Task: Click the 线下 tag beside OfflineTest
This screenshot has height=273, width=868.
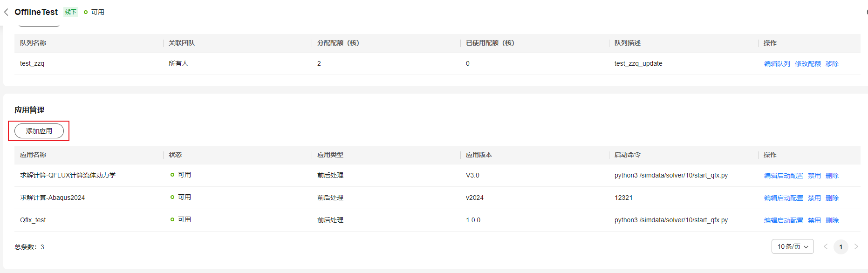Action: 71,12
